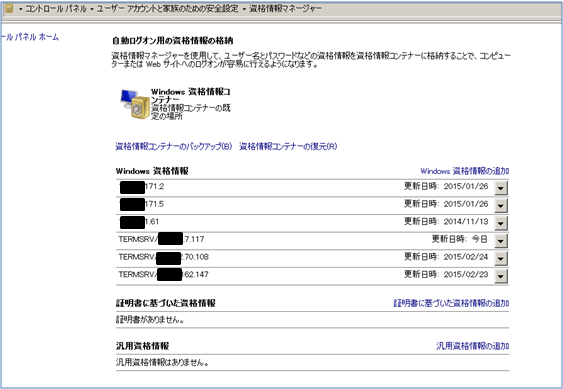Select 資格情報マネージャー breadcrumb item
The image size is (563, 389).
285,9
